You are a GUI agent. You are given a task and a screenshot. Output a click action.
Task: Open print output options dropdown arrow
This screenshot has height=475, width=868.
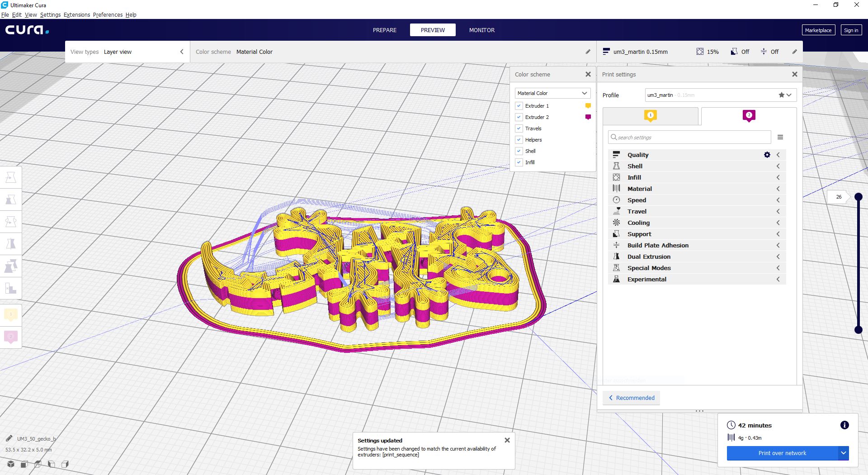click(x=844, y=453)
